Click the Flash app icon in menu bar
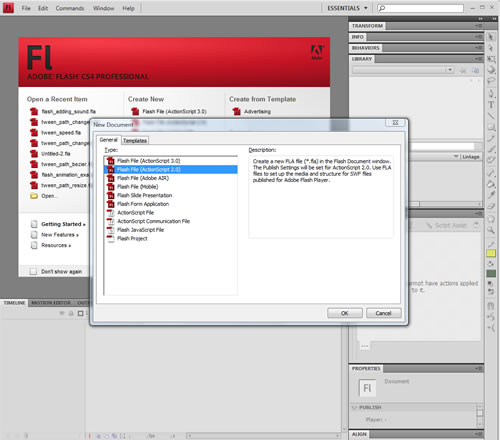Screen dimensions: 500x440 pyautogui.click(x=8, y=8)
